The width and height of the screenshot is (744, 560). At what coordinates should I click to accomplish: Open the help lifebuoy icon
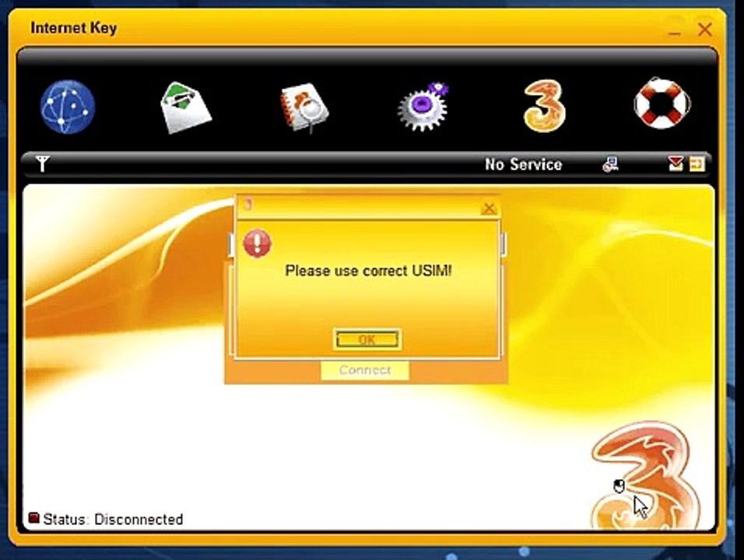[662, 103]
